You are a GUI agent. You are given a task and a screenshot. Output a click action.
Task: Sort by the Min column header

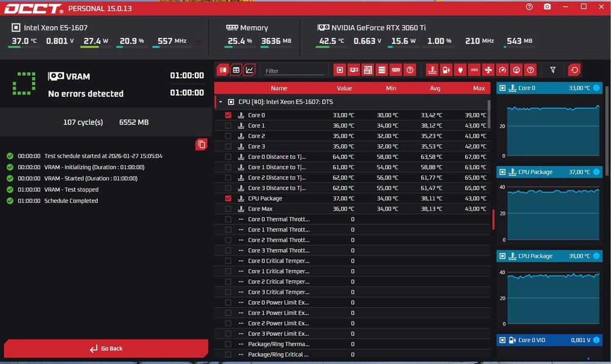(x=391, y=89)
